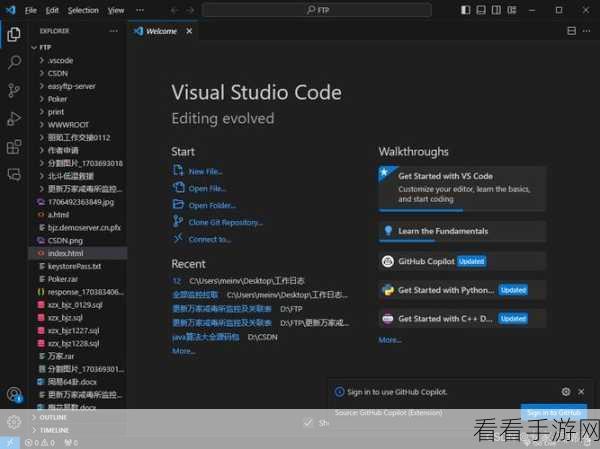Open the Search view in activity bar
Image resolution: width=600 pixels, height=449 pixels.
pos(14,62)
